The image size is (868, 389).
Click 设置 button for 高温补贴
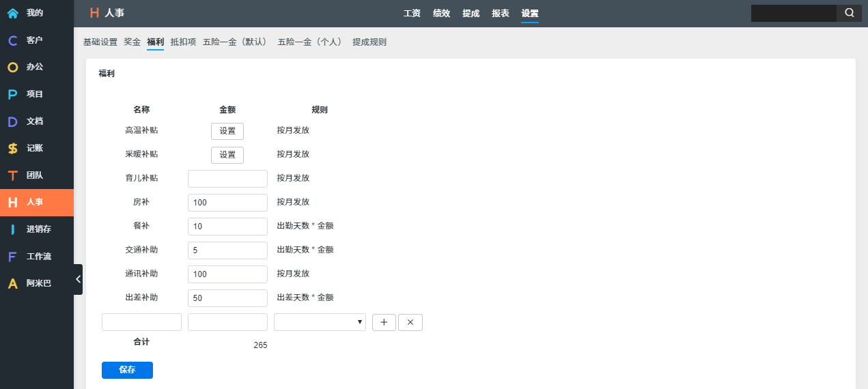coord(227,131)
